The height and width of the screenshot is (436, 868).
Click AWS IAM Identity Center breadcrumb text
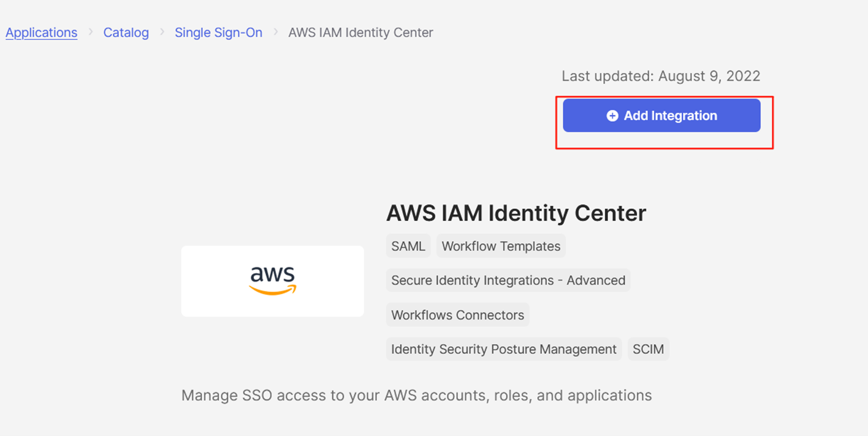coord(360,32)
